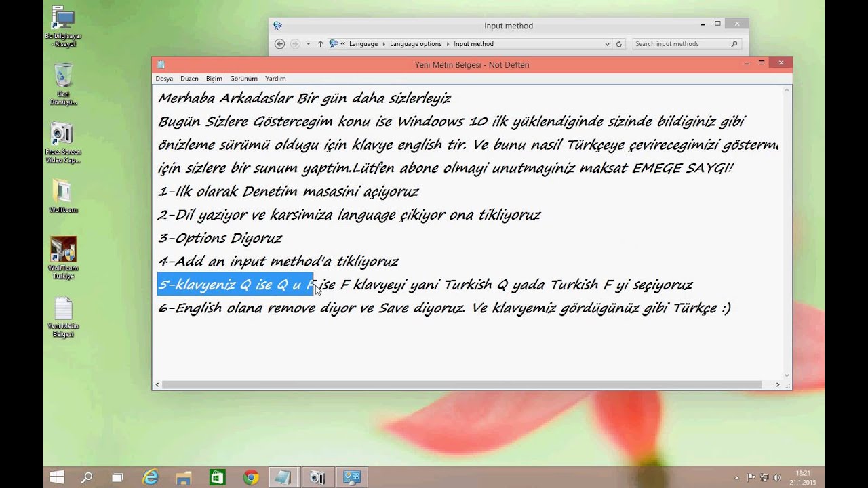Image resolution: width=868 pixels, height=488 pixels.
Task: Expand the address bar history dropdown
Action: coord(607,44)
